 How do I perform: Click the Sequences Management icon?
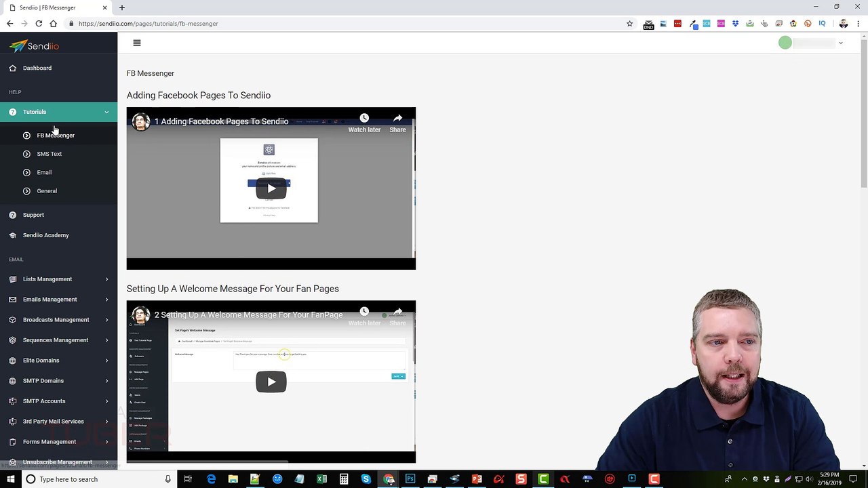point(13,340)
